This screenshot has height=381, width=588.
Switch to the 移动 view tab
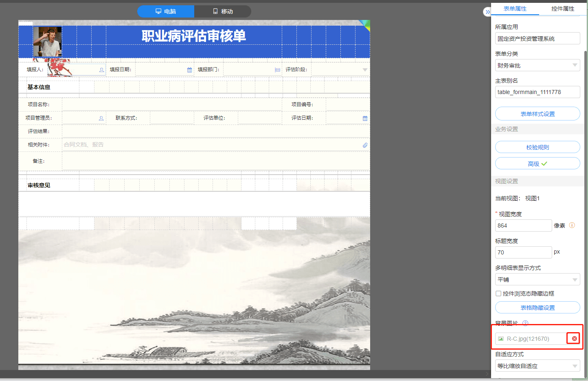coord(223,11)
